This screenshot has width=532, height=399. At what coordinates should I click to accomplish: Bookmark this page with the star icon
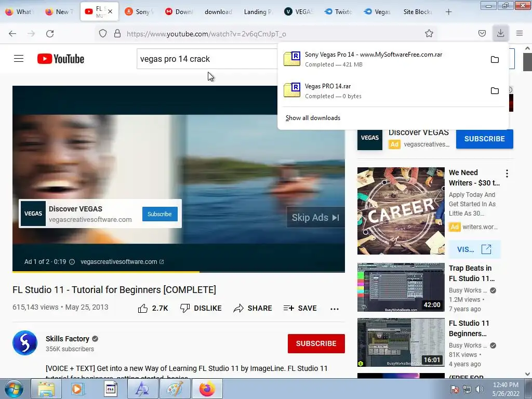(x=429, y=34)
